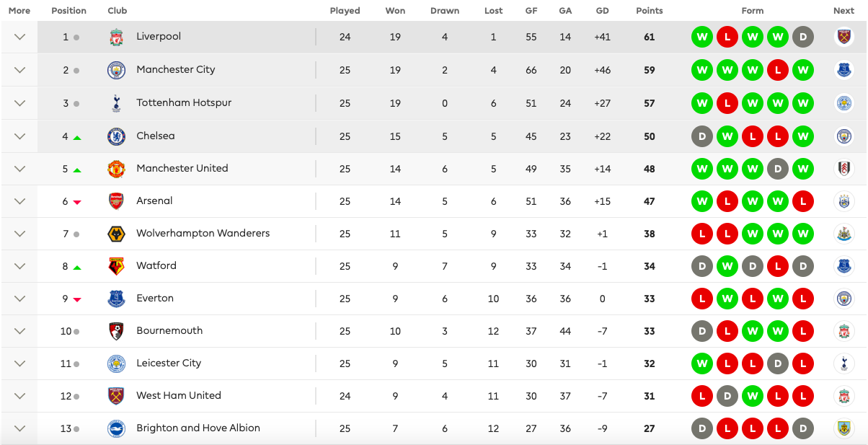Click the Watford club badge
Image resolution: width=868 pixels, height=445 pixels.
pyautogui.click(x=116, y=266)
